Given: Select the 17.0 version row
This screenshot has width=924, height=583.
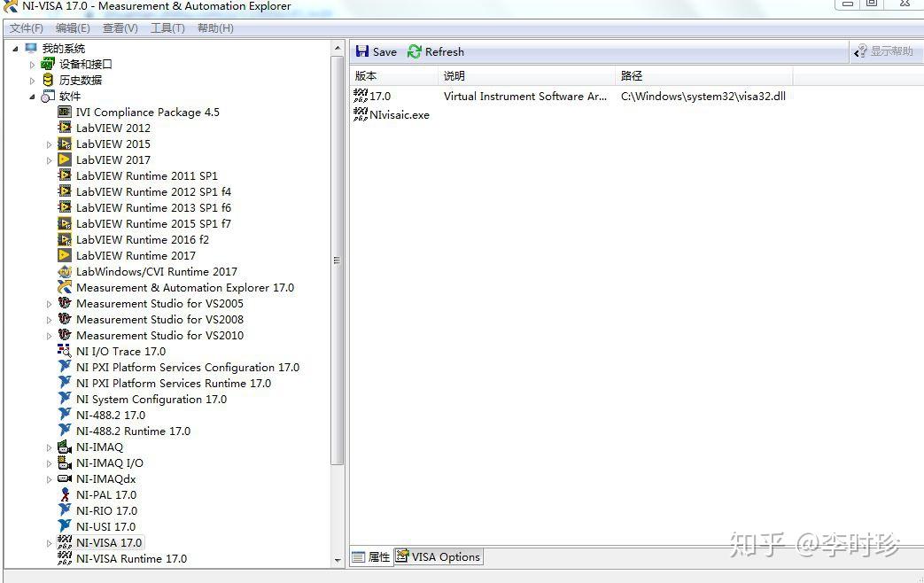Looking at the screenshot, I should 569,96.
